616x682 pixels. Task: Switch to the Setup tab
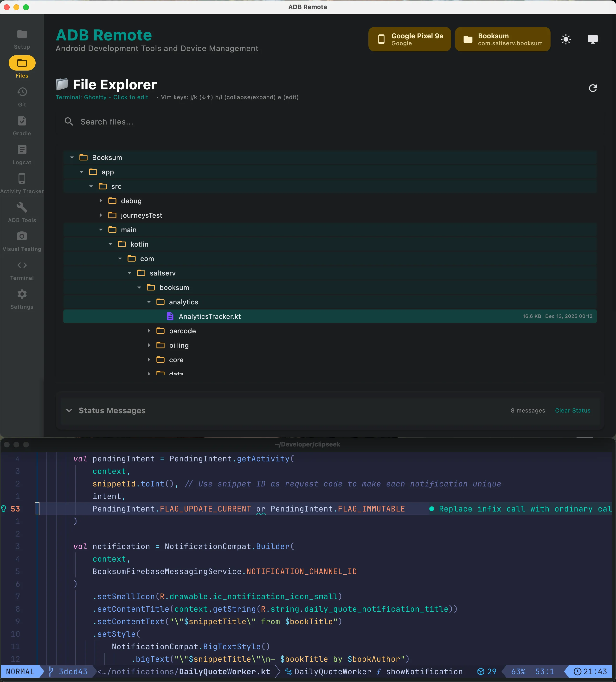coord(22,38)
